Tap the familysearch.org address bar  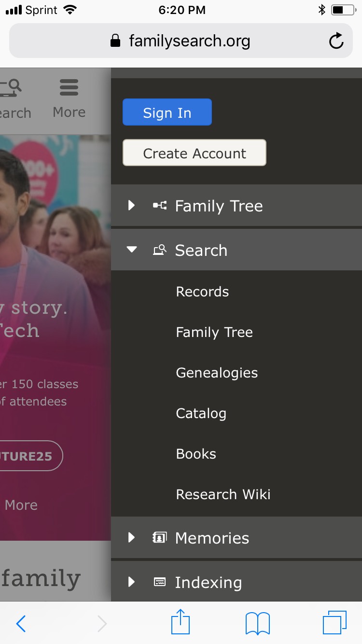pyautogui.click(x=181, y=41)
